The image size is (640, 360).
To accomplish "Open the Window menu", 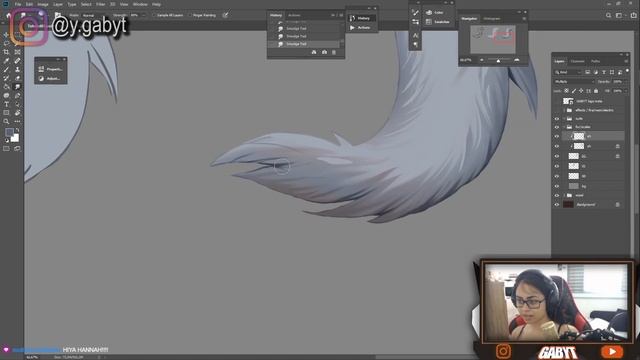I will click(140, 4).
